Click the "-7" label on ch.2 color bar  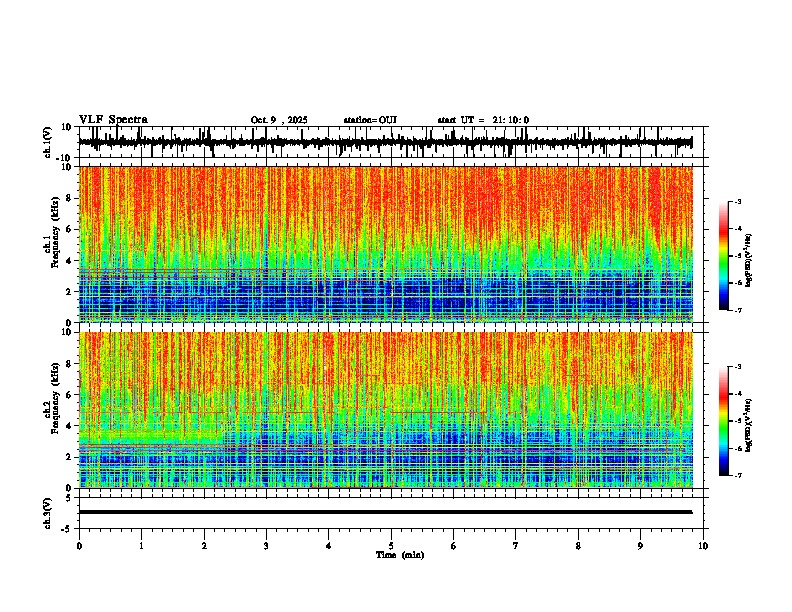pos(737,475)
